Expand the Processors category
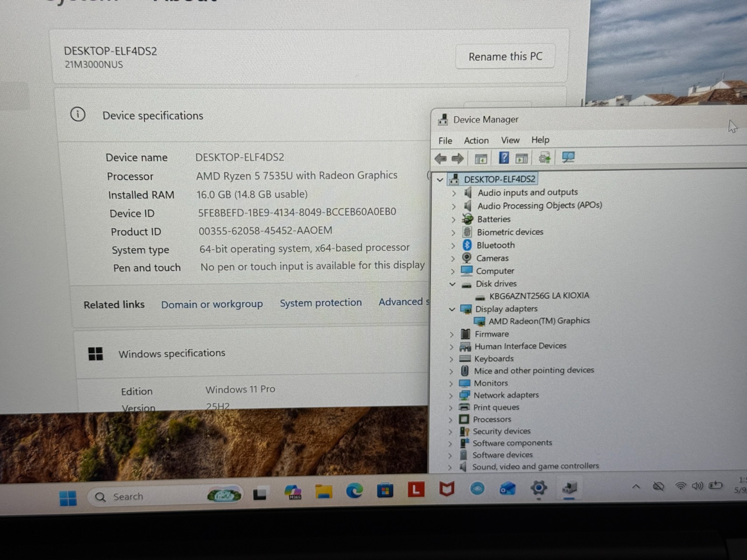 tap(450, 420)
